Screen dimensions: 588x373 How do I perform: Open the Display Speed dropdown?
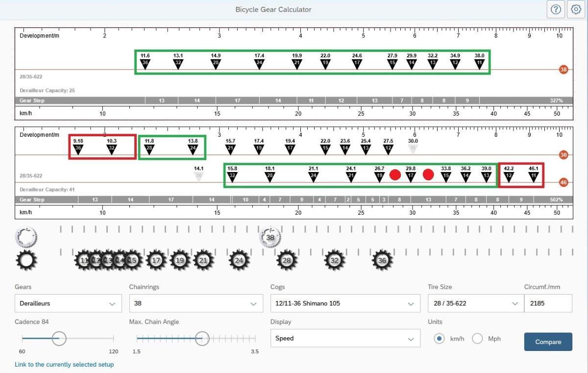point(345,339)
